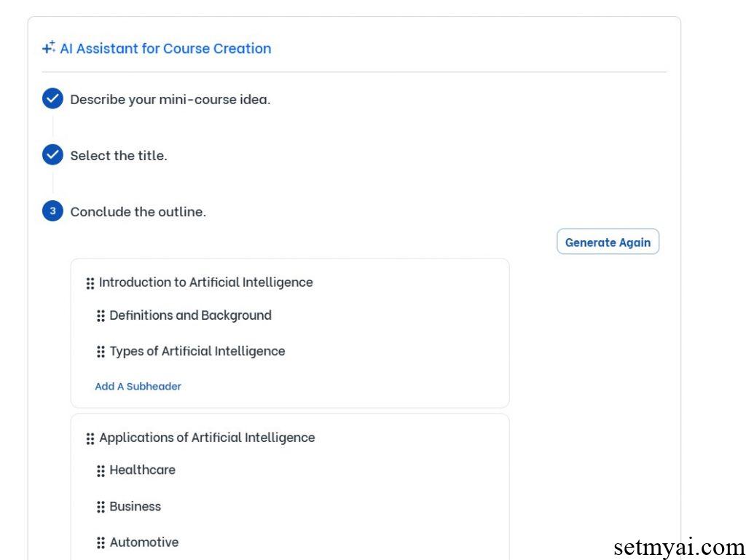The height and width of the screenshot is (560, 746).
Task: Click the AI Assistant for Course Creation title
Action: [x=165, y=49]
